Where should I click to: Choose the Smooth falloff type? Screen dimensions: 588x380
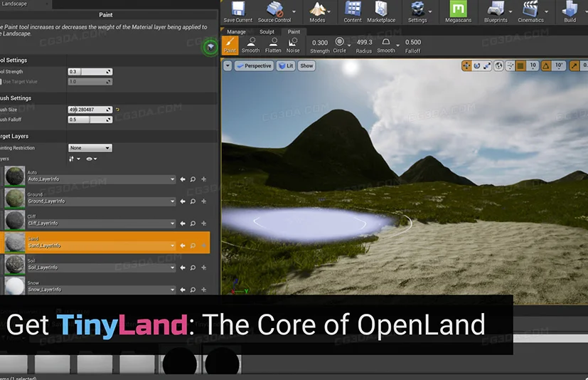tap(386, 46)
